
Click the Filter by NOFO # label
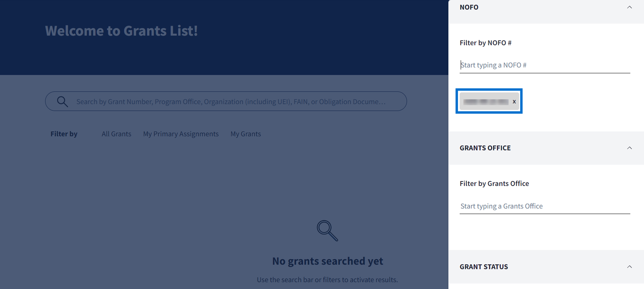(x=485, y=43)
